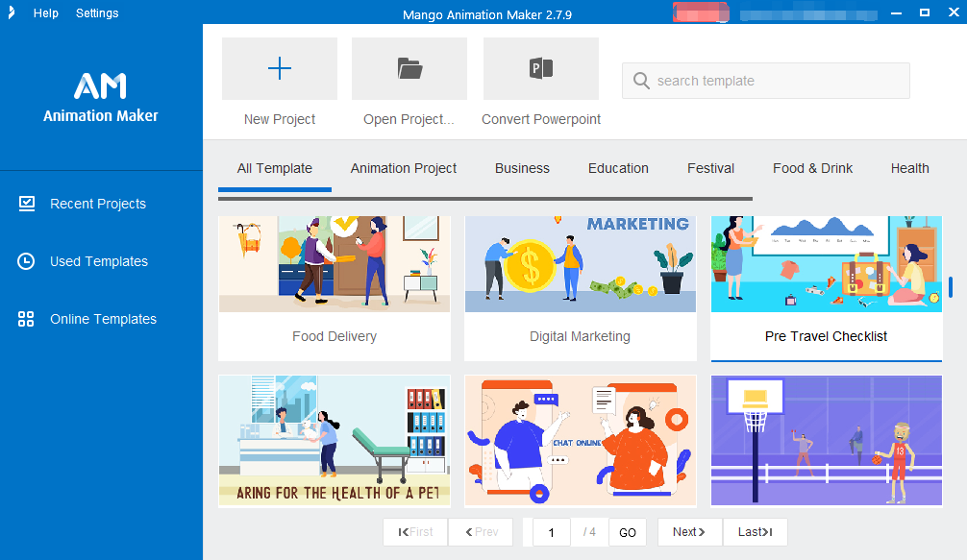Image resolution: width=967 pixels, height=560 pixels.
Task: Open the Settings menu
Action: click(x=96, y=12)
